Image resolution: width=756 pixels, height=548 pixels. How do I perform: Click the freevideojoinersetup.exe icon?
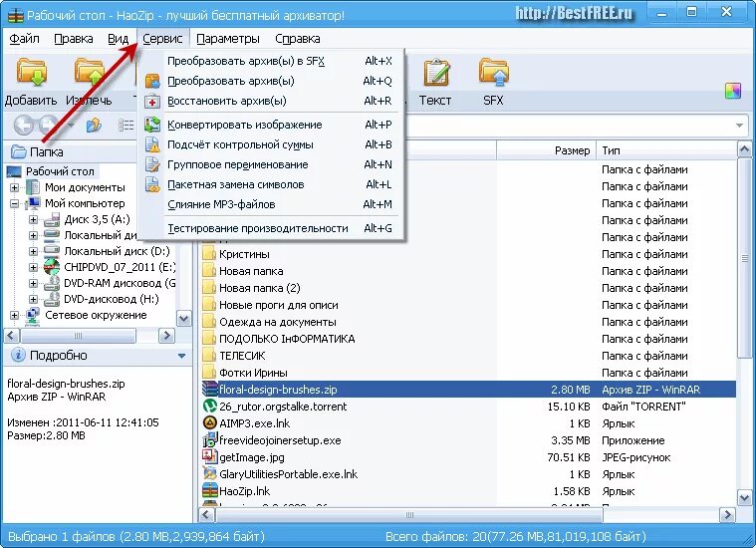(210, 440)
